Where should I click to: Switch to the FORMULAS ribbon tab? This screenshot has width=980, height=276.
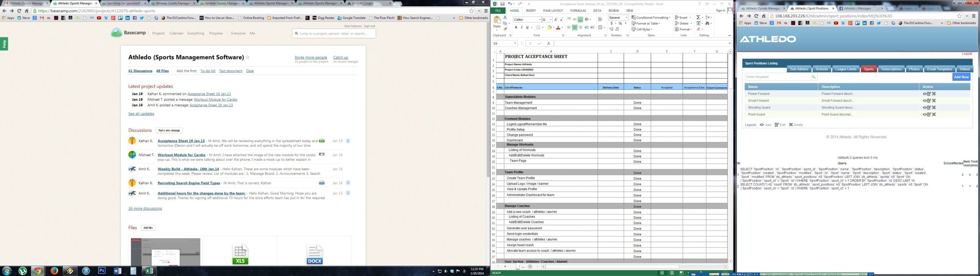coord(578,11)
